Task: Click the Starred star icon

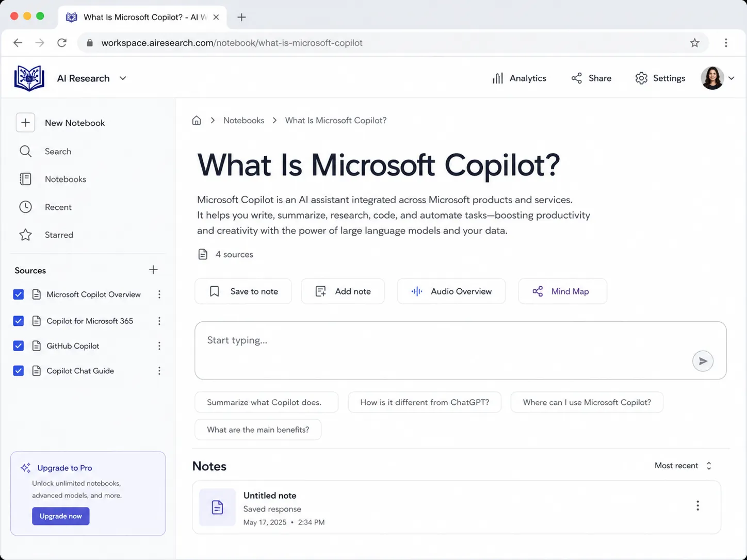Action: [25, 235]
